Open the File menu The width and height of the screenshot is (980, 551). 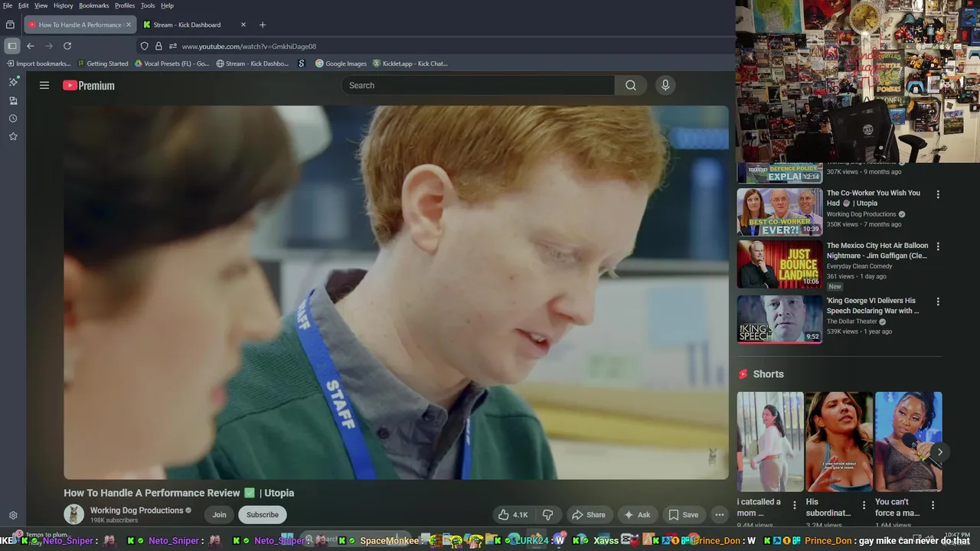point(8,5)
